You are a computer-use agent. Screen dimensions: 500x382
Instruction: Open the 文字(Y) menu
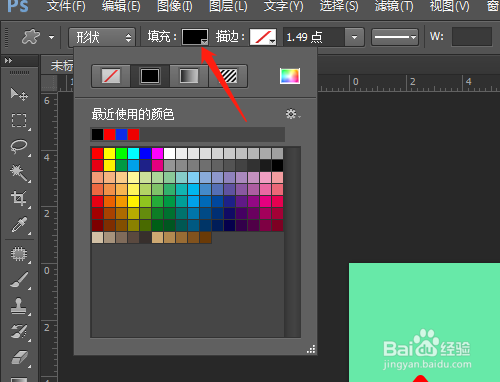click(x=284, y=6)
